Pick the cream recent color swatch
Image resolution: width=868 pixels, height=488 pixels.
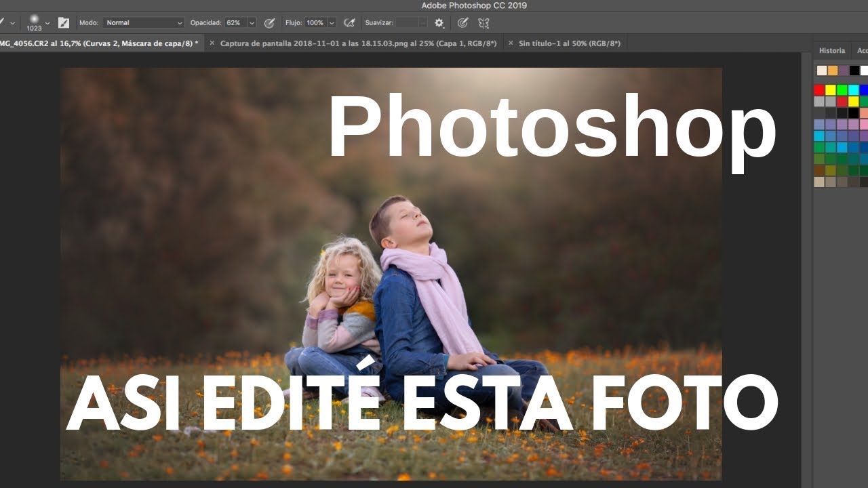point(822,70)
